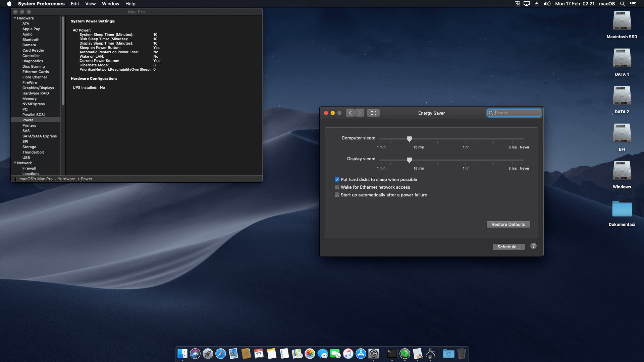Select USB in the hardware list
The width and height of the screenshot is (644, 362).
pyautogui.click(x=26, y=158)
